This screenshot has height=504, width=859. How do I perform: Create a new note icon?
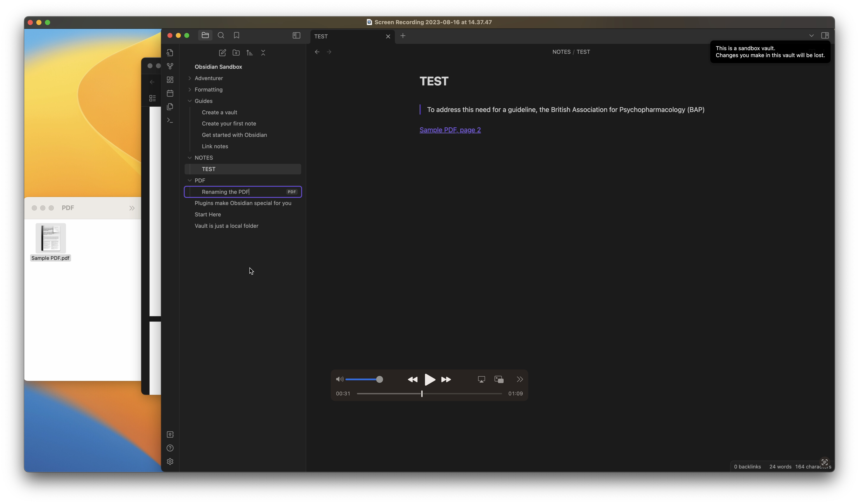(x=223, y=52)
